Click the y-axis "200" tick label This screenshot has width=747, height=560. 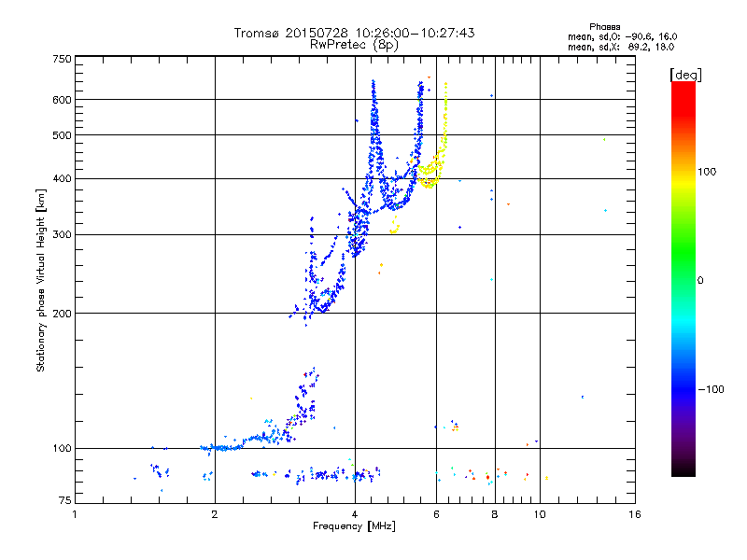click(x=62, y=314)
